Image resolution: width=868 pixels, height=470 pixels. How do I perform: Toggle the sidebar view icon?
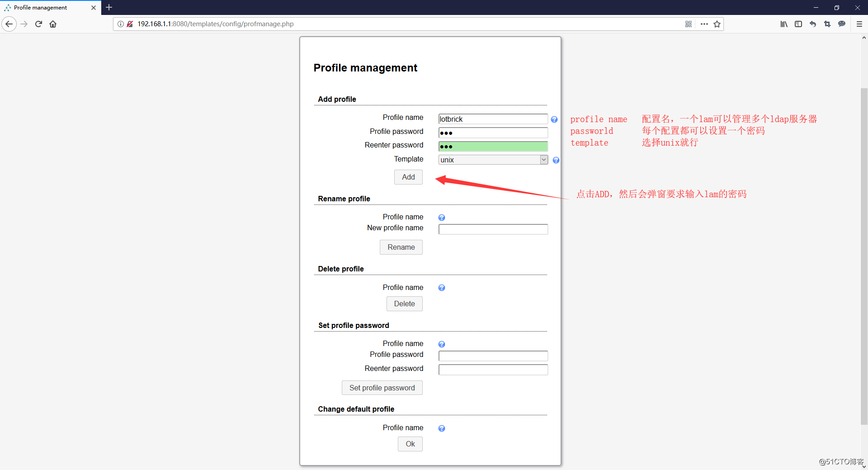798,24
